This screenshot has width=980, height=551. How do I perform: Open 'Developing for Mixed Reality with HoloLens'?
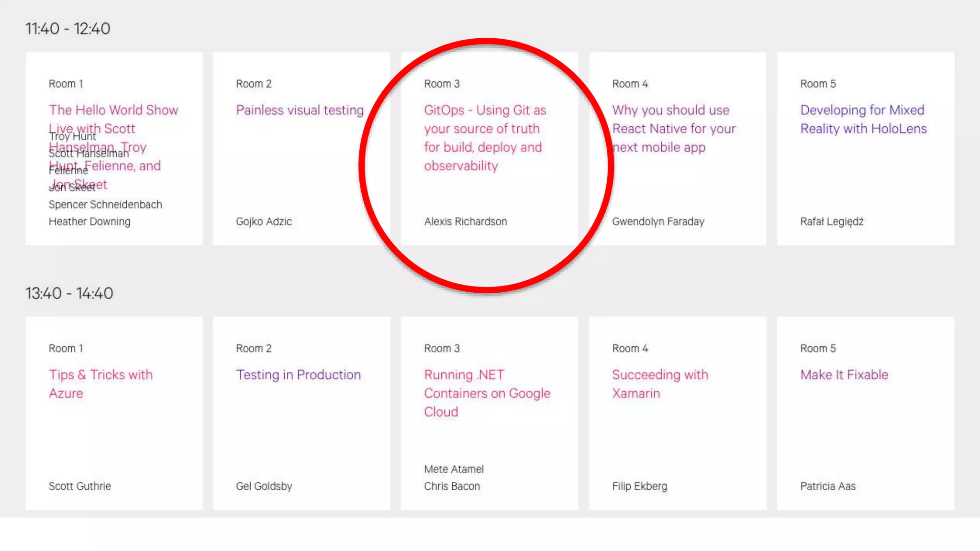(863, 119)
